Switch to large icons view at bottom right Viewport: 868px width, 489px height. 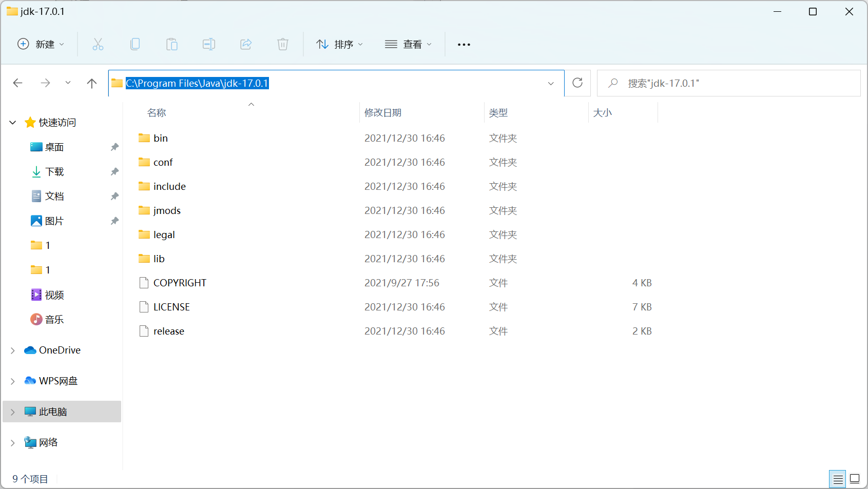pyautogui.click(x=854, y=478)
